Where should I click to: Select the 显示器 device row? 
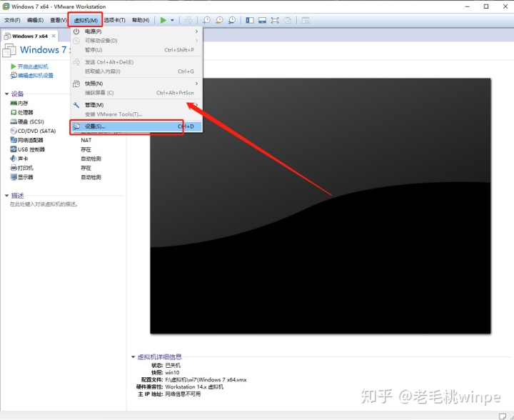[21, 177]
